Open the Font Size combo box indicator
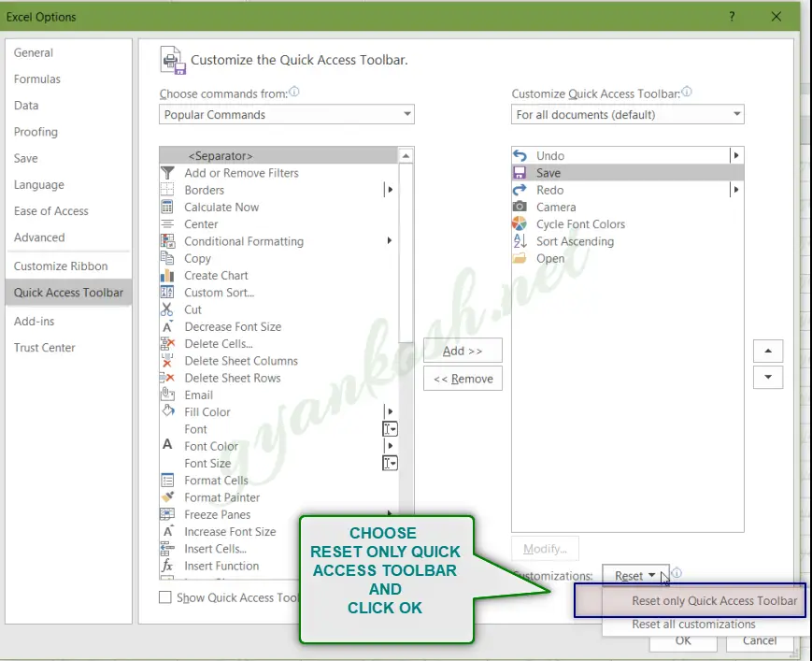The image size is (812, 661). tap(390, 463)
